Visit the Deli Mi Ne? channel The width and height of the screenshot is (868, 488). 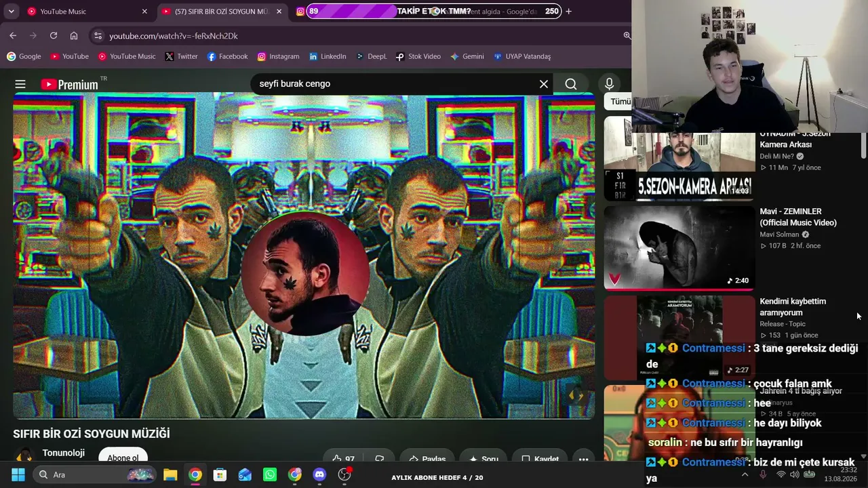(x=776, y=156)
